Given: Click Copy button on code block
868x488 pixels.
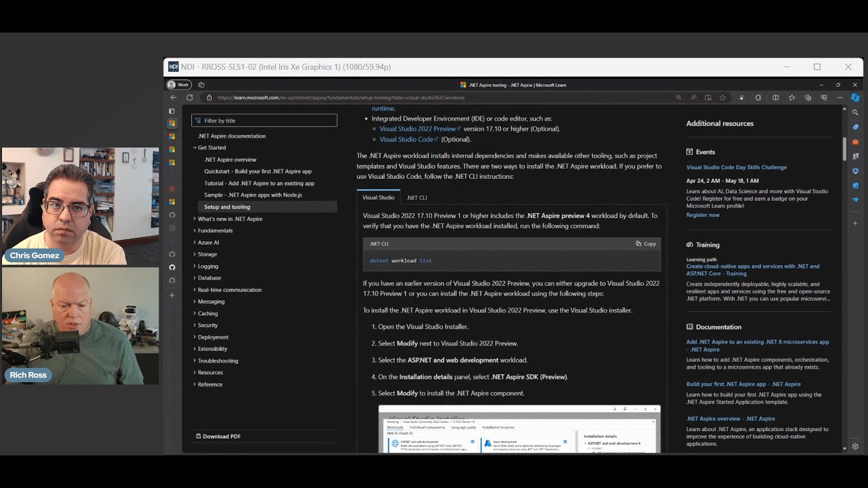Looking at the screenshot, I should coord(646,244).
